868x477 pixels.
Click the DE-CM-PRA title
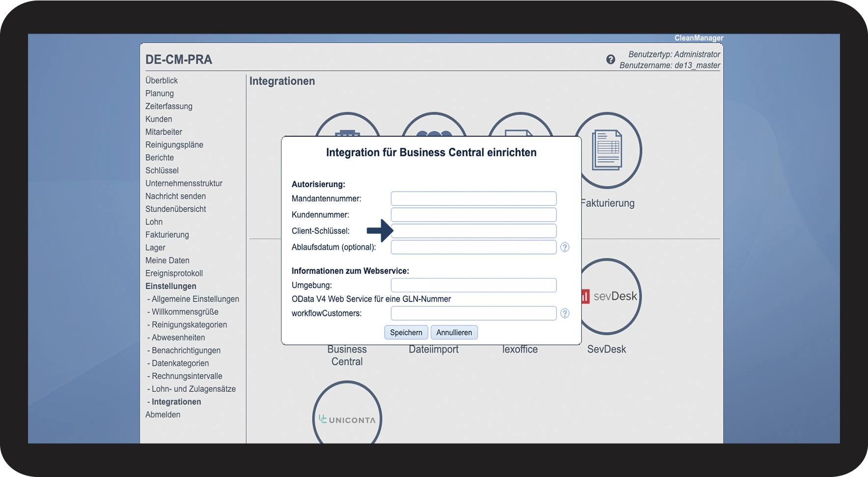pyautogui.click(x=179, y=59)
